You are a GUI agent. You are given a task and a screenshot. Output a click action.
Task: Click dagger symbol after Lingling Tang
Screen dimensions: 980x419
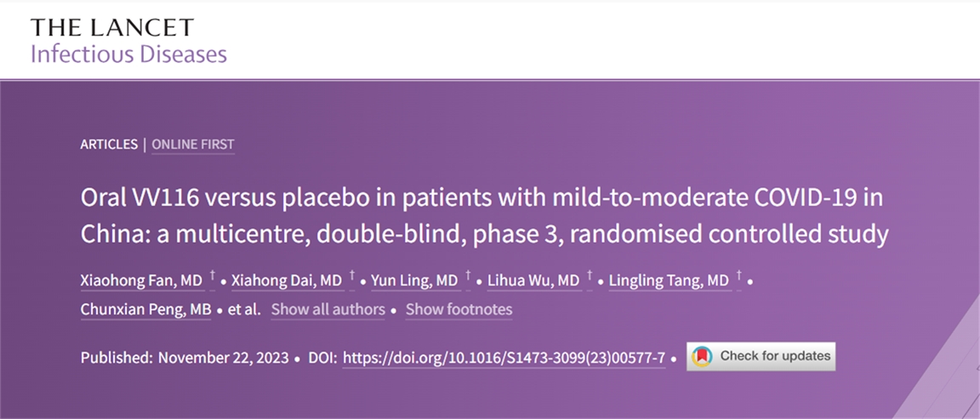739,277
